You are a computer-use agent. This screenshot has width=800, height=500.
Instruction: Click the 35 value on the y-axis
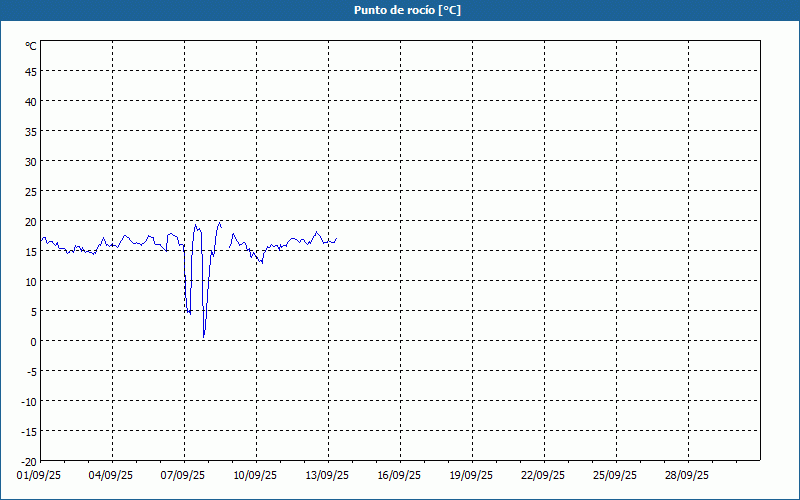[x=31, y=132]
